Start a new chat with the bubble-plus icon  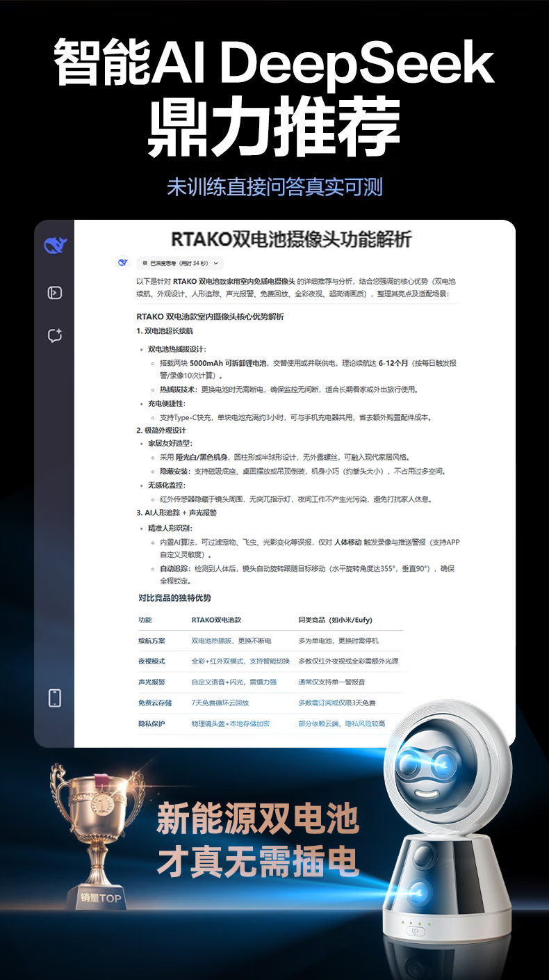pyautogui.click(x=55, y=336)
